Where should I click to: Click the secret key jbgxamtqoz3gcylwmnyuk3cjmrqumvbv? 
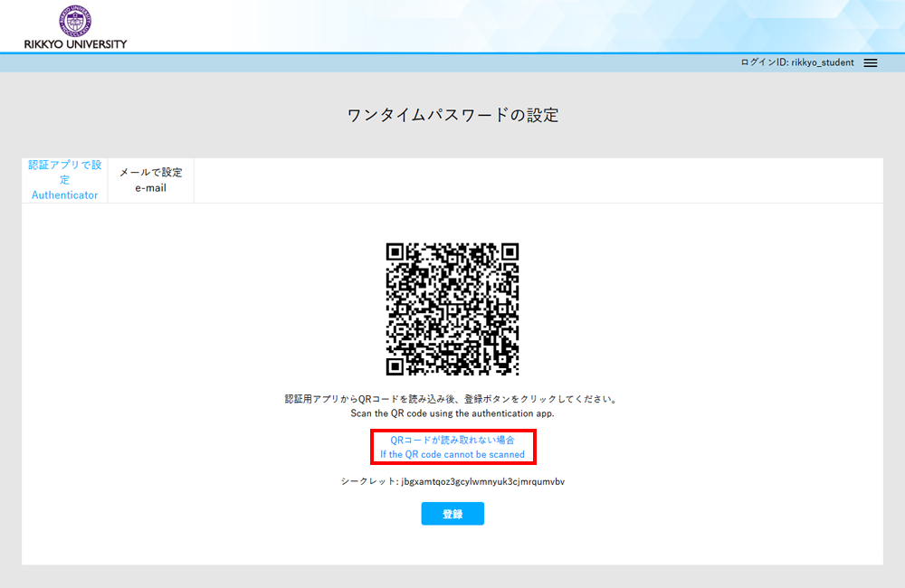click(483, 481)
